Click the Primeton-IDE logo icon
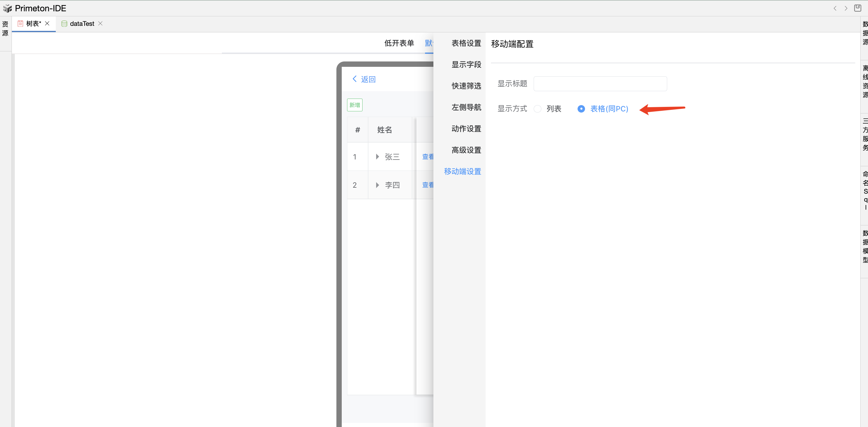The image size is (868, 427). (x=7, y=8)
